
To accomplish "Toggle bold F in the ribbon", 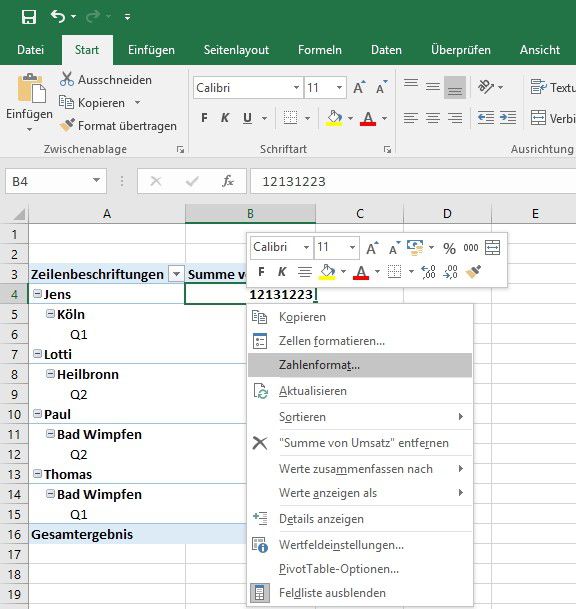I will click(204, 118).
